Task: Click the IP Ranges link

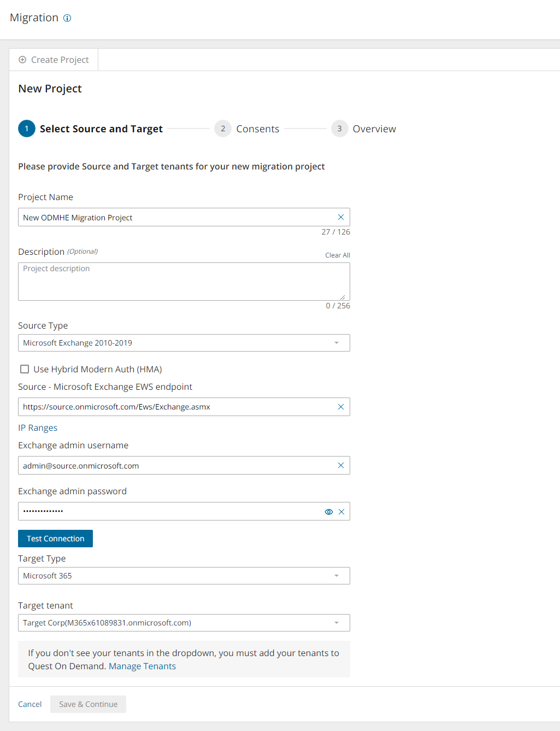Action: coord(38,428)
